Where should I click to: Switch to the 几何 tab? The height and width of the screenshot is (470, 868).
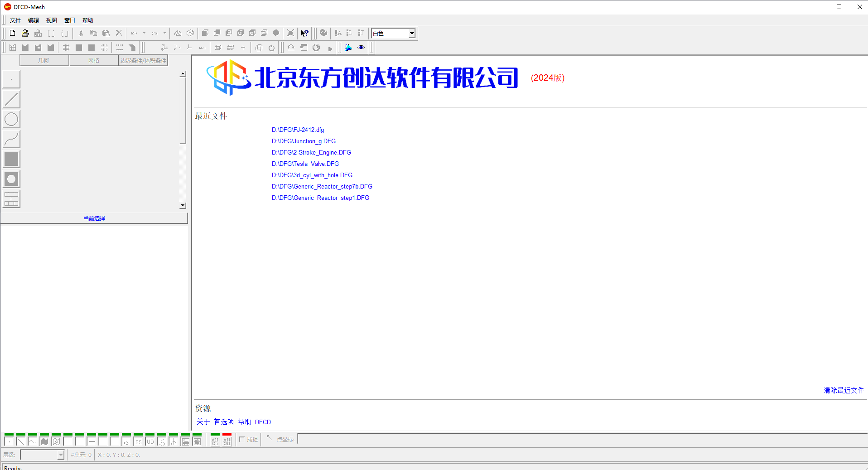[x=44, y=60]
